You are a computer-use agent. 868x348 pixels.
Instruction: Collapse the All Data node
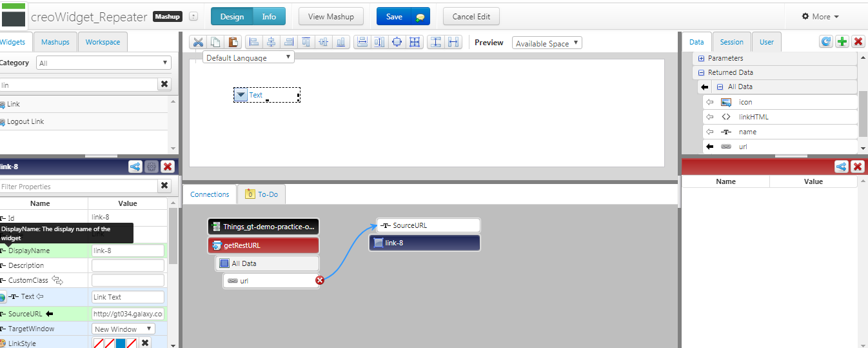(720, 87)
